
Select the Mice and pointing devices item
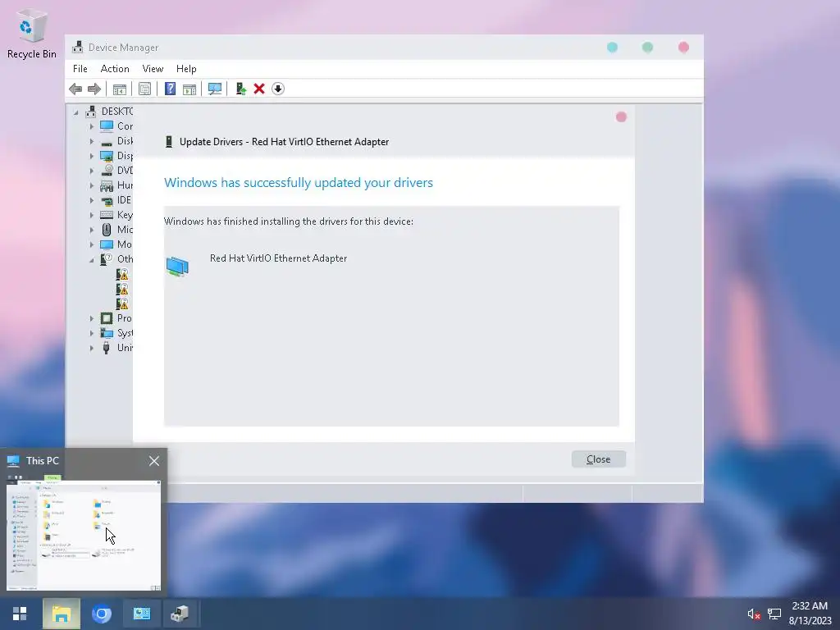coord(116,230)
